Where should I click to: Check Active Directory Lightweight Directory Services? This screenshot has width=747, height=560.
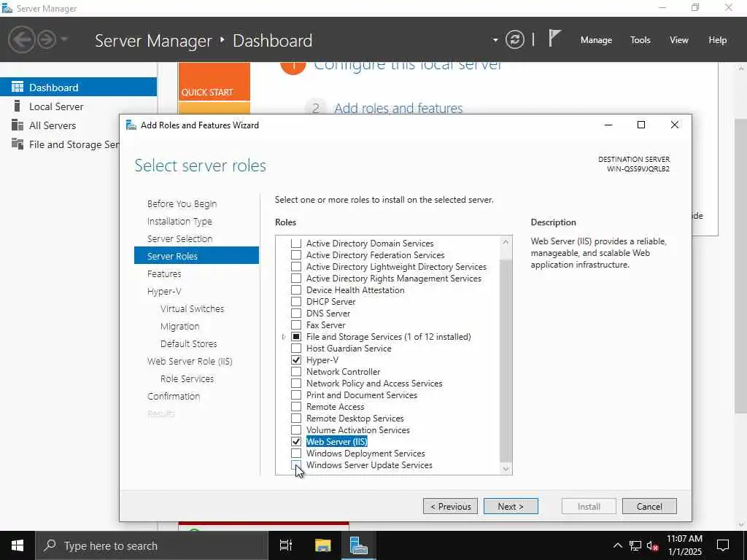coord(296,267)
